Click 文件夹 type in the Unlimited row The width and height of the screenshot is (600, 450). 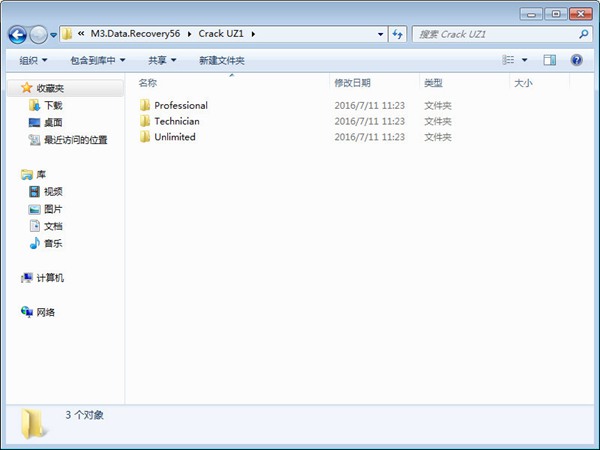pyautogui.click(x=438, y=137)
